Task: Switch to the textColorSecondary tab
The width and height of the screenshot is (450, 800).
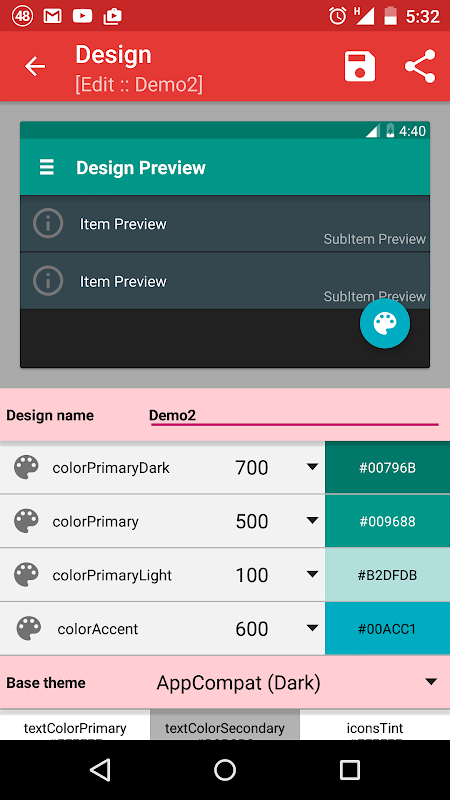Action: 225,724
